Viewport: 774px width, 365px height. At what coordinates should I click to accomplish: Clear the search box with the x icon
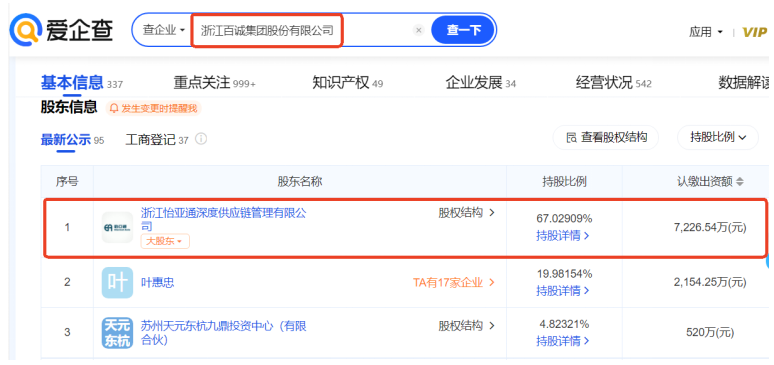point(419,31)
